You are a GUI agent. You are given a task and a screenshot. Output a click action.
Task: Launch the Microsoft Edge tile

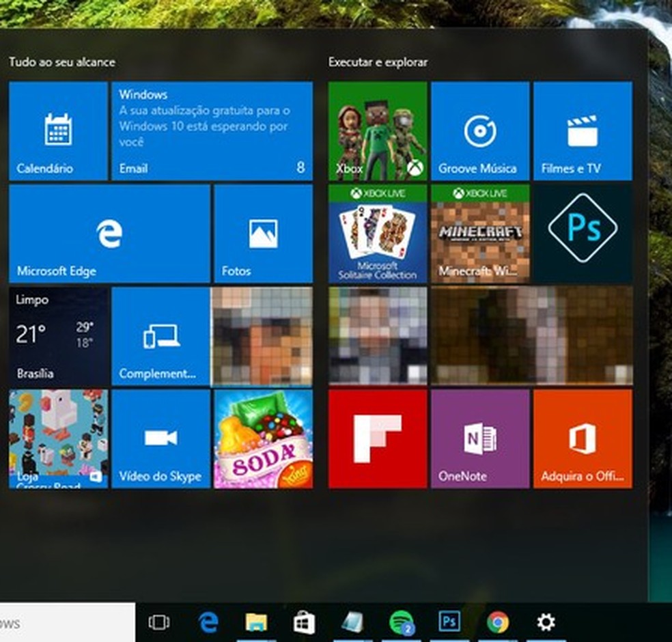coord(109,234)
